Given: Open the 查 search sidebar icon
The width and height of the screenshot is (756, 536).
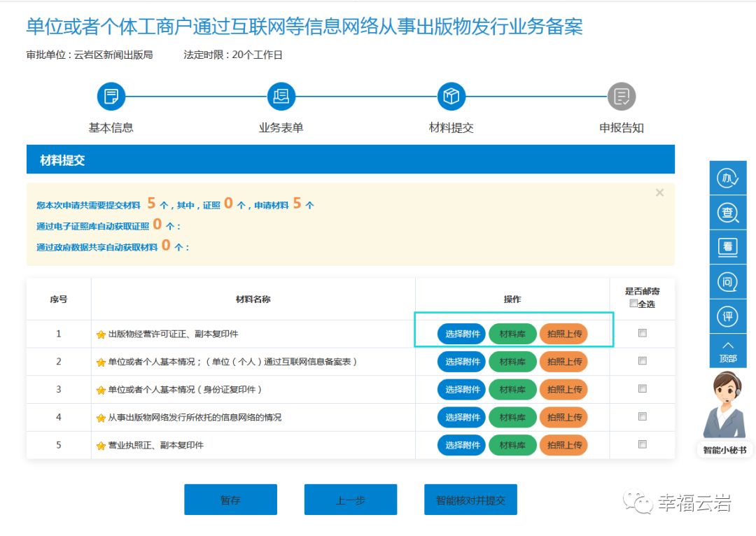Looking at the screenshot, I should [x=728, y=213].
